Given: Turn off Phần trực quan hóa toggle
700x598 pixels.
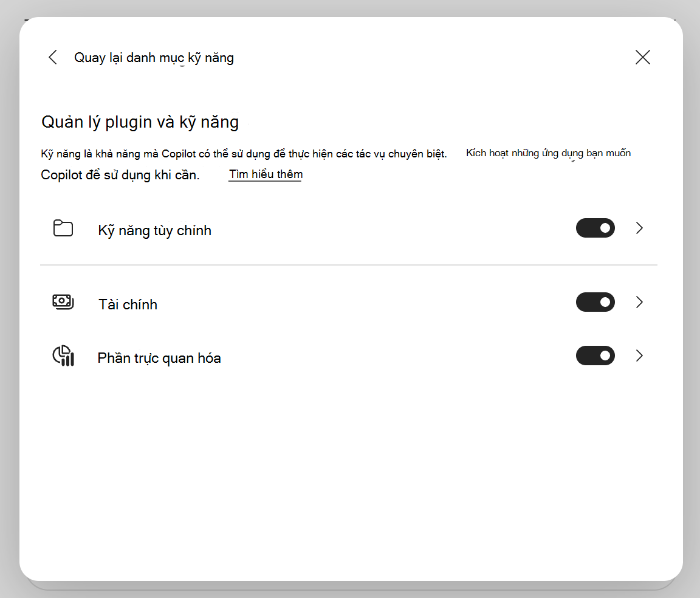Looking at the screenshot, I should (x=595, y=356).
